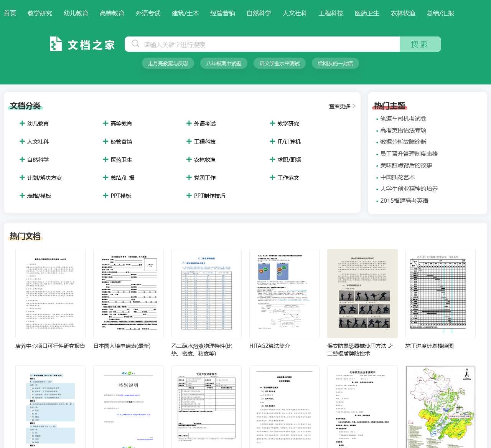
Task: Open the 施工进度计划横道图 document thumbnail
Action: [x=440, y=294]
